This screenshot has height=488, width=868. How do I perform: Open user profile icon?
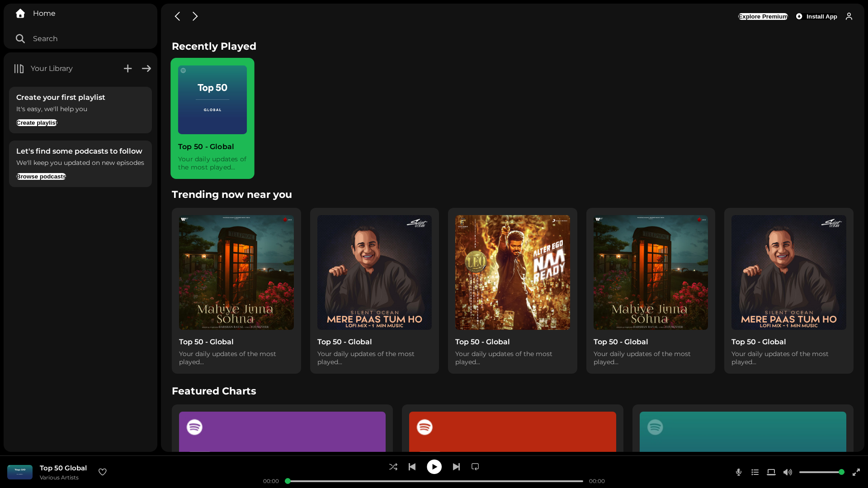849,16
